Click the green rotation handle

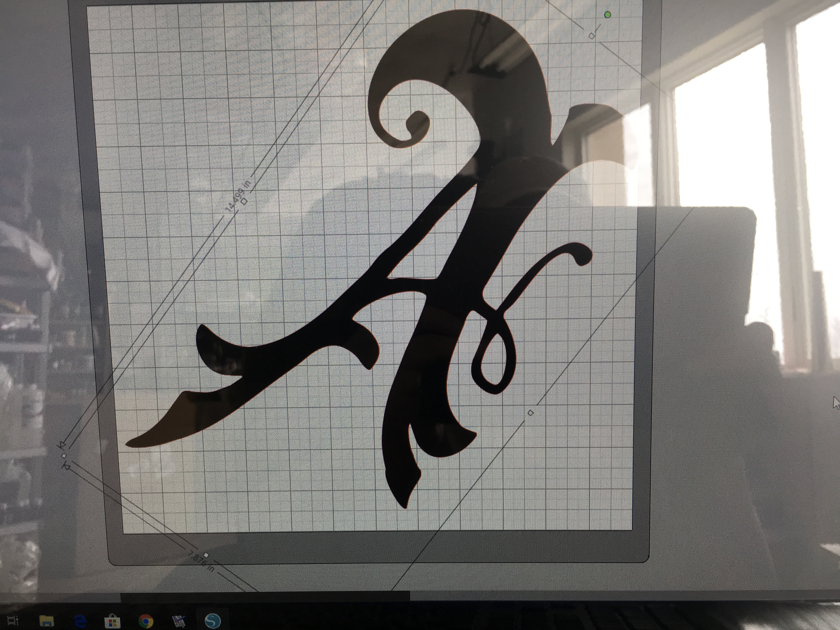tap(607, 15)
